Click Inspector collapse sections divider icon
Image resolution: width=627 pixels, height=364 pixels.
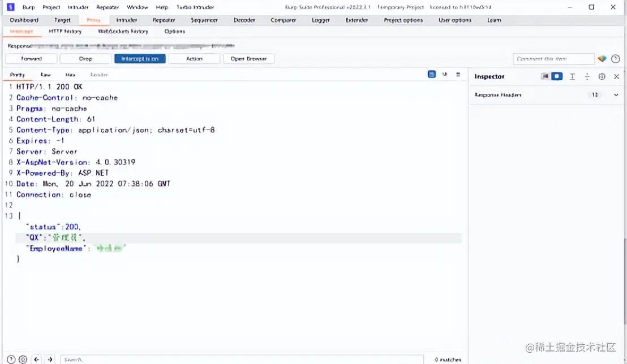(x=587, y=76)
